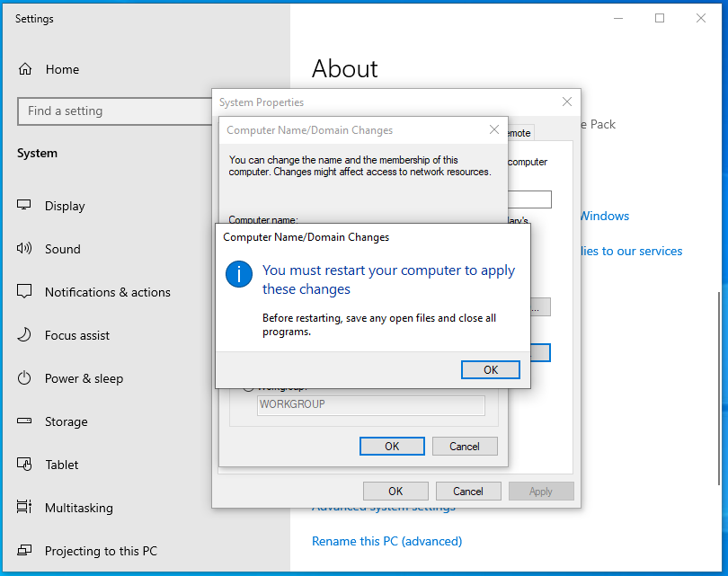Switch to the Remote tab
728x576 pixels.
(x=519, y=133)
